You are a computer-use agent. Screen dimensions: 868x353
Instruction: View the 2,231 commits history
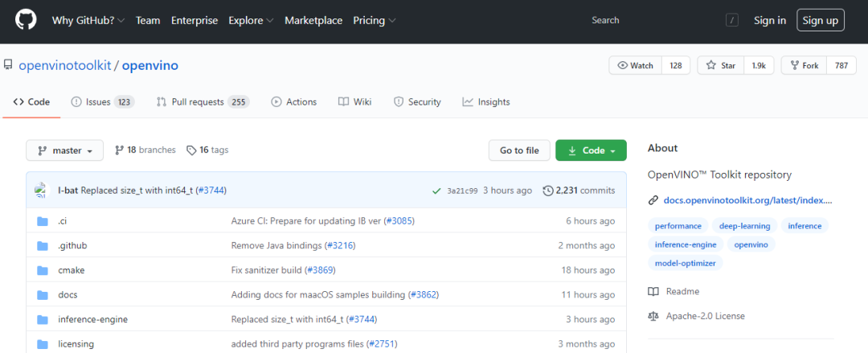click(x=579, y=191)
